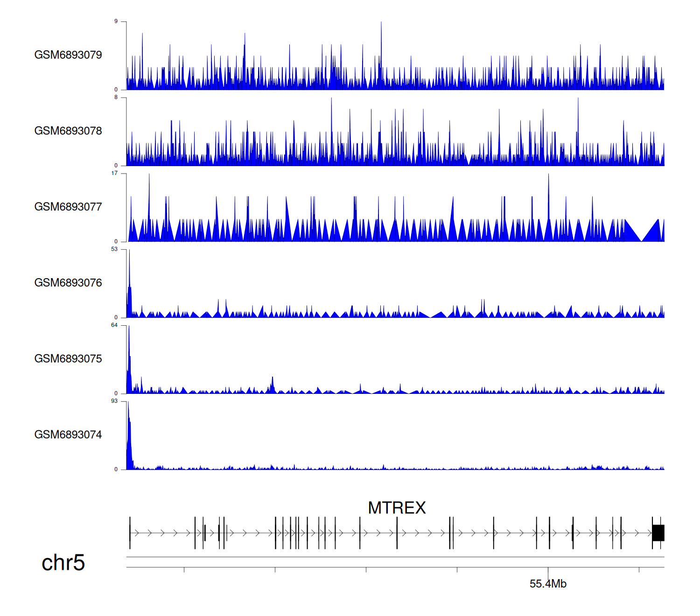This screenshot has width=700, height=616.
Task: Click the first exon of MTREX gene
Action: pos(130,533)
